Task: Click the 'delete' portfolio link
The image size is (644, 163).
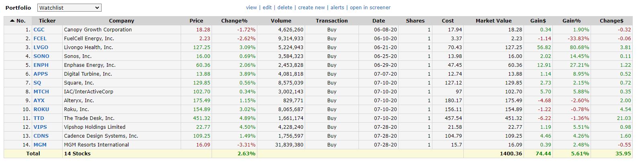Action: [285, 8]
